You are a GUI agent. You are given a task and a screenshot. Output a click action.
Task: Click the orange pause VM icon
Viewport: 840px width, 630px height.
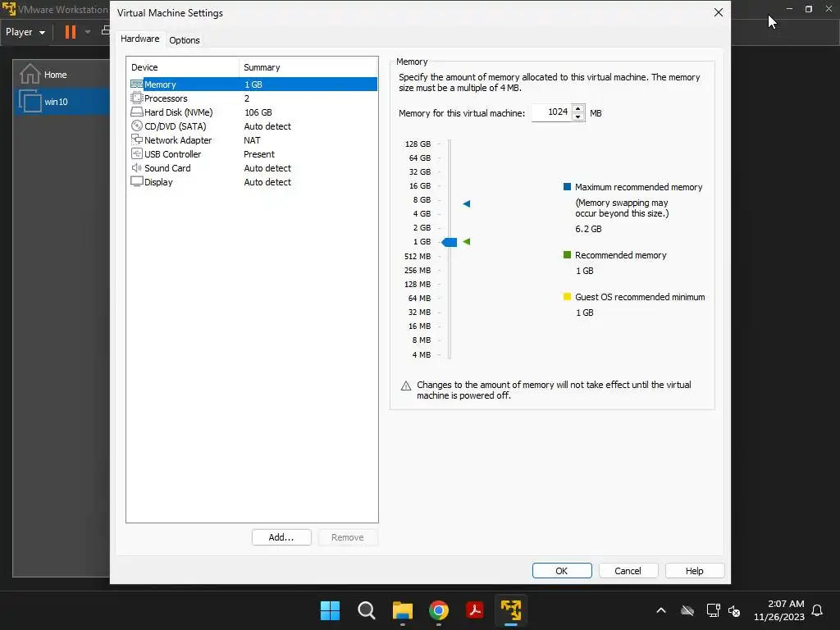(x=71, y=32)
